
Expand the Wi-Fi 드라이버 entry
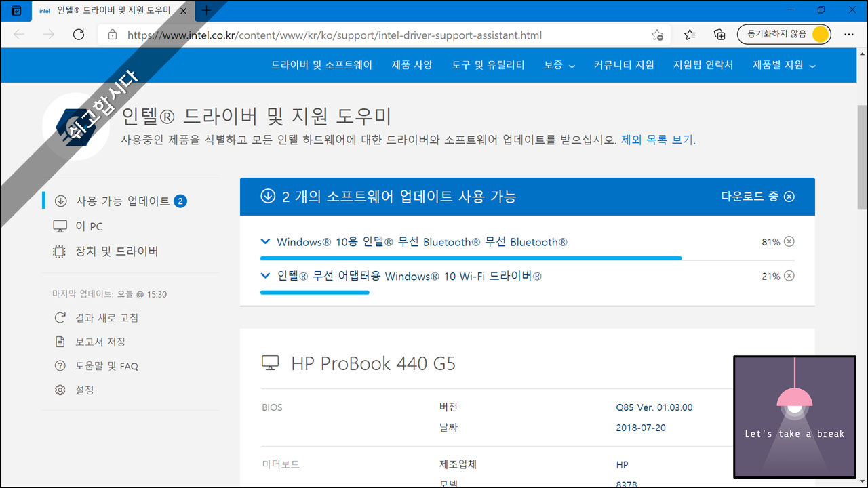click(265, 276)
